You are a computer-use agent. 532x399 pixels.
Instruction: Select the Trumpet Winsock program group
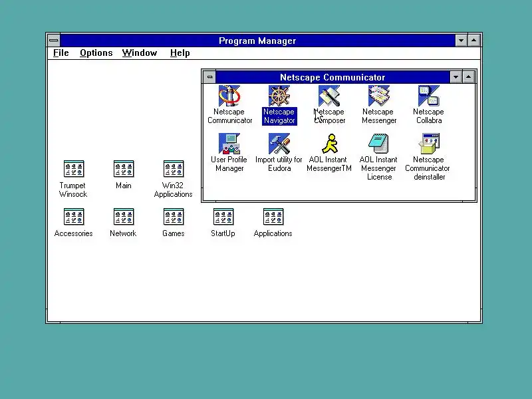tap(74, 169)
